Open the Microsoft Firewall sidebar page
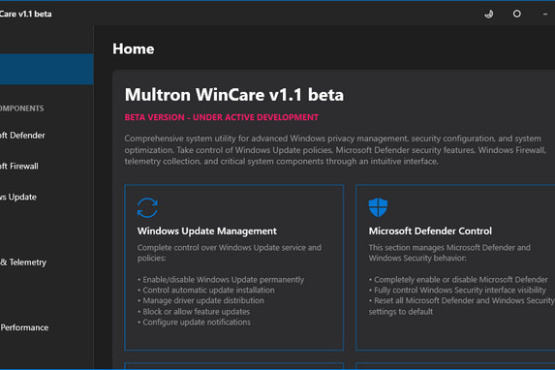Image resolution: width=555 pixels, height=370 pixels. 19,166
